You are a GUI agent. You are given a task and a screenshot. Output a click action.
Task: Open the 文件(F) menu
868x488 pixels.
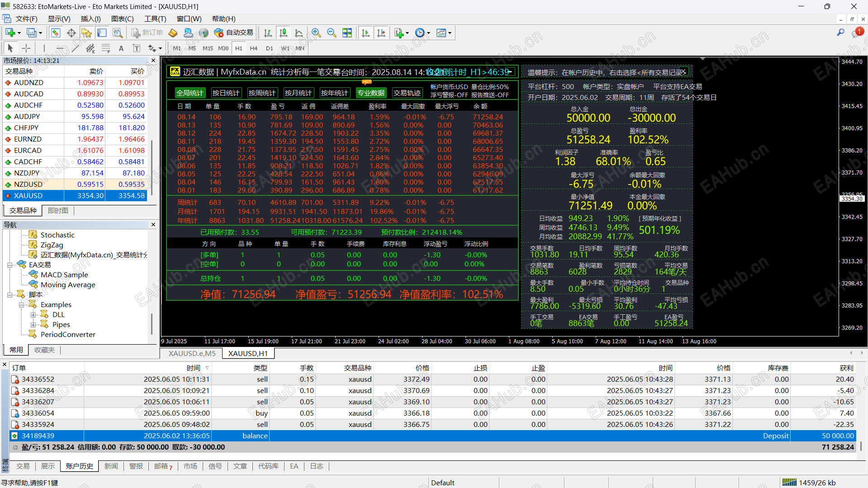(26, 19)
